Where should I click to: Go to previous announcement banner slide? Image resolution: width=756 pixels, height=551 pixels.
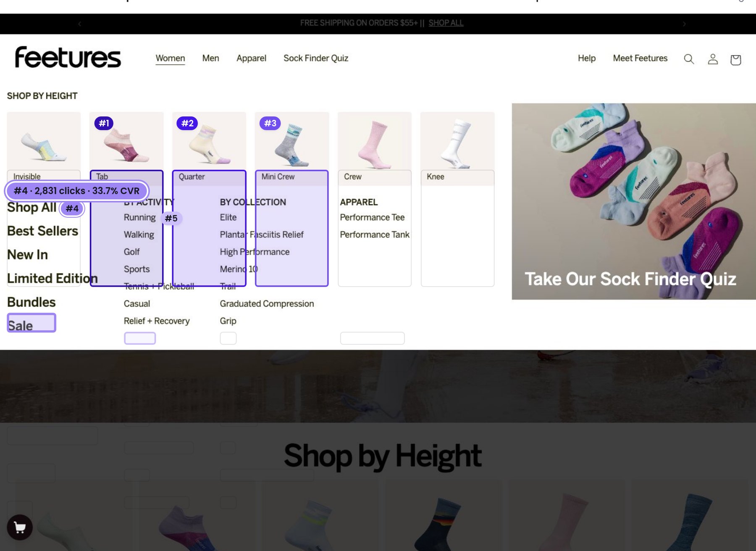pyautogui.click(x=79, y=24)
